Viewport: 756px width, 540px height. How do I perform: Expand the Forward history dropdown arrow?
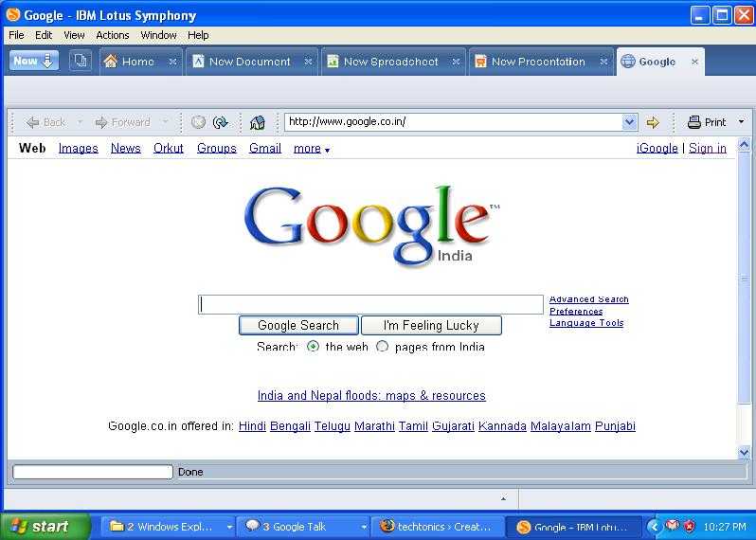point(165,122)
